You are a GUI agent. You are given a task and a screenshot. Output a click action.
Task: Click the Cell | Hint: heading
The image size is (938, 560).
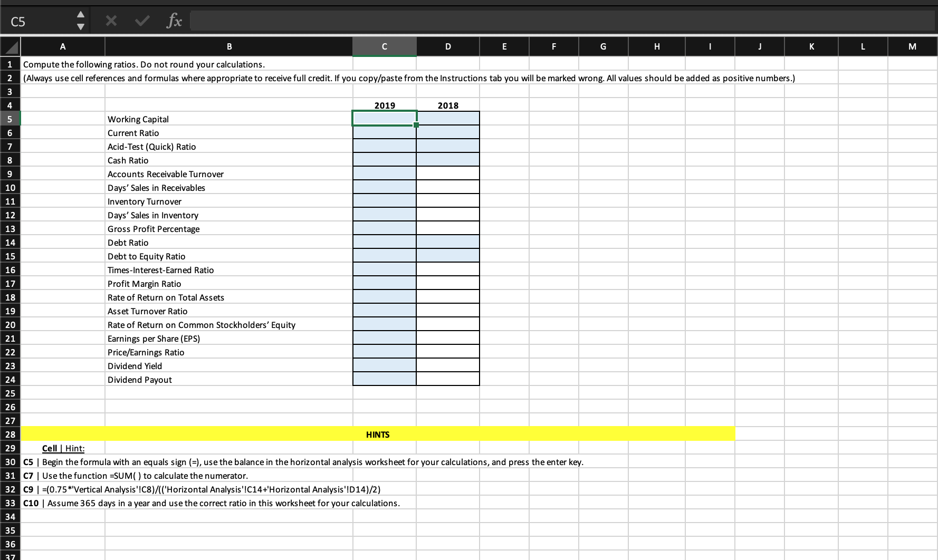[x=63, y=448]
